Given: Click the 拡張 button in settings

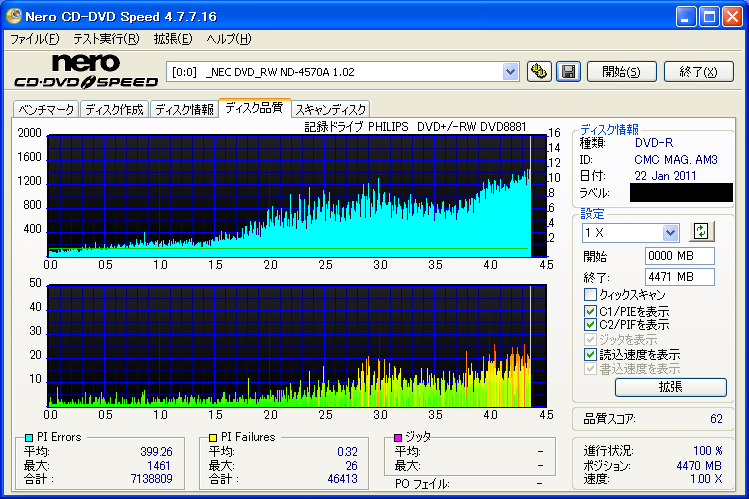Looking at the screenshot, I should point(671,387).
